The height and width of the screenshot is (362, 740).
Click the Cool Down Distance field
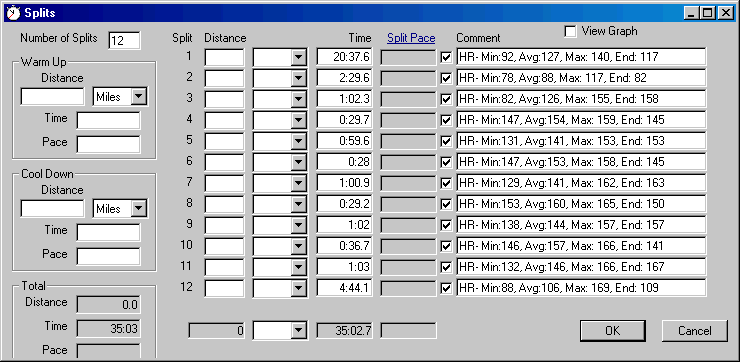pos(52,209)
